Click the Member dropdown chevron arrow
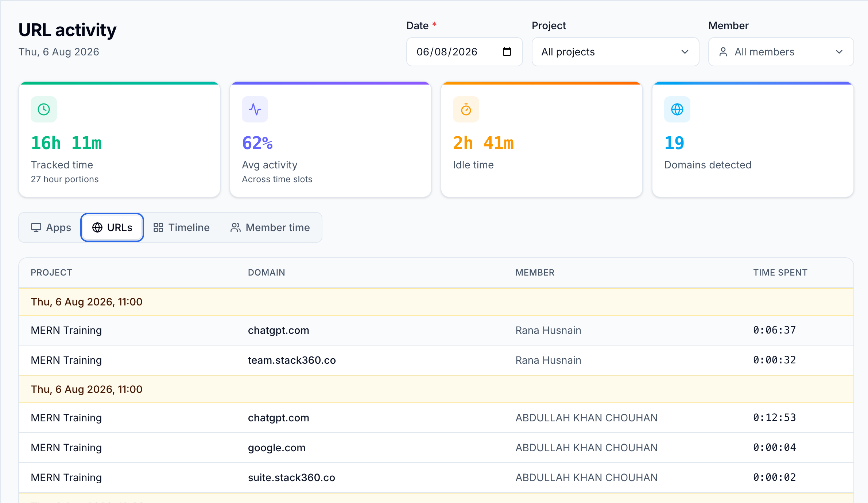The height and width of the screenshot is (503, 868). (839, 52)
